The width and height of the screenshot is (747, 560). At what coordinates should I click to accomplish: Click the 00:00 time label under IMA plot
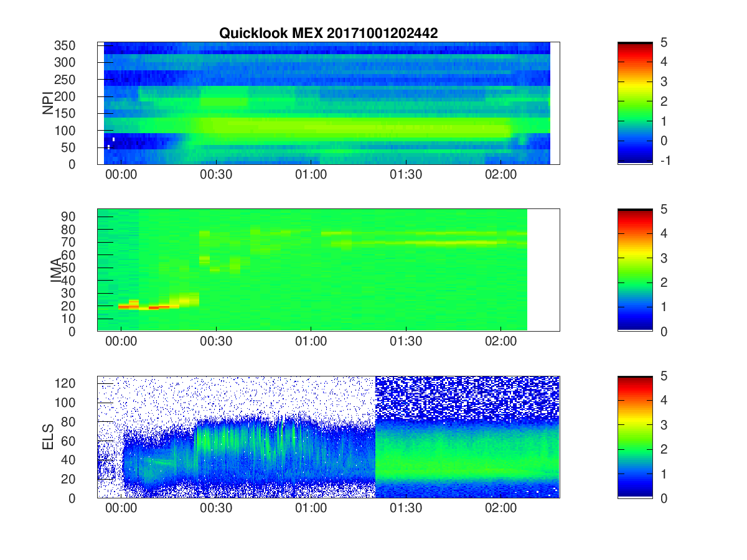click(121, 342)
